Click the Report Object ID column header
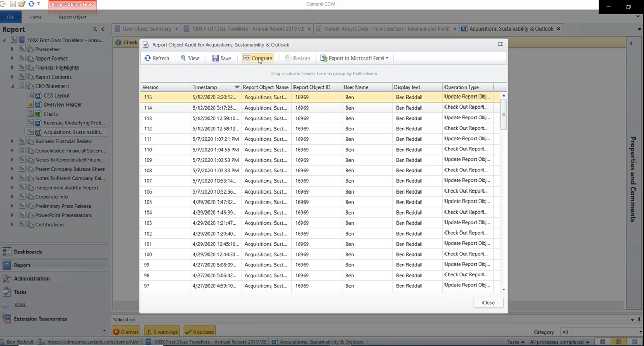Viewport: 644px width, 346px height. coord(316,87)
